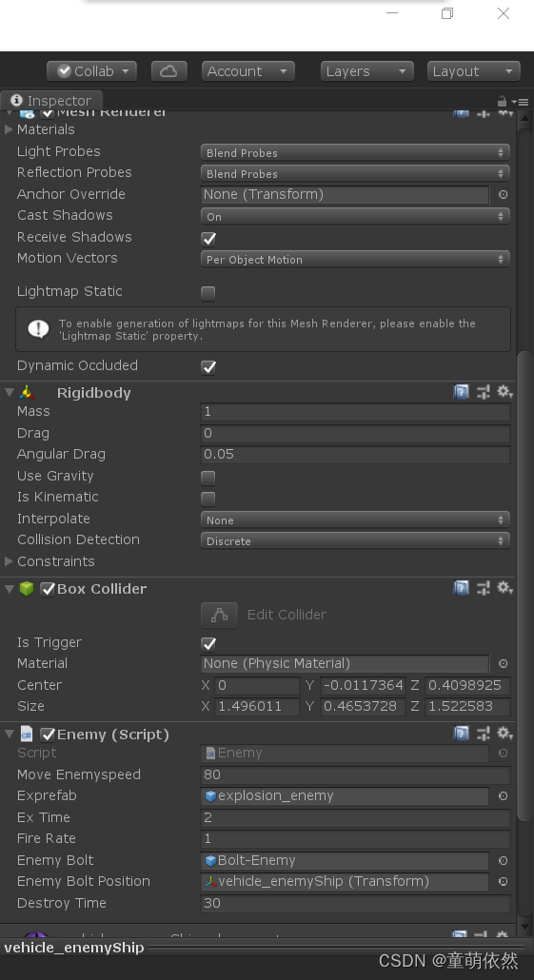
Task: Open the cloud services button
Action: pyautogui.click(x=168, y=71)
